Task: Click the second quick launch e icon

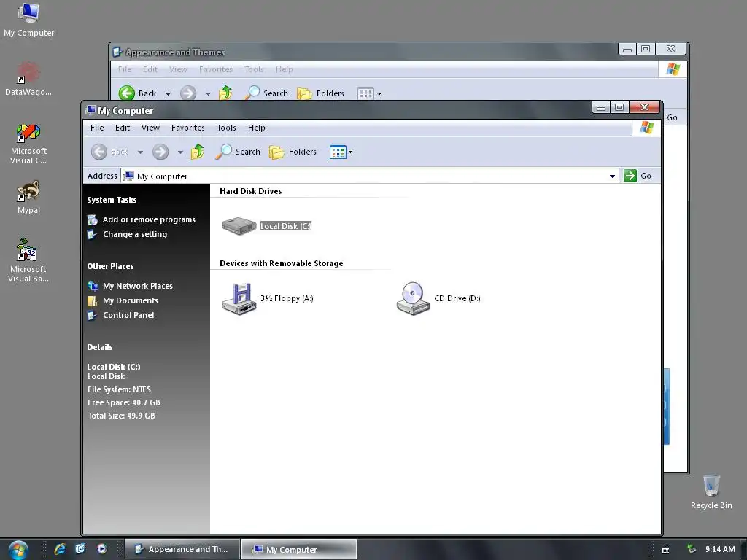Action: click(x=80, y=549)
